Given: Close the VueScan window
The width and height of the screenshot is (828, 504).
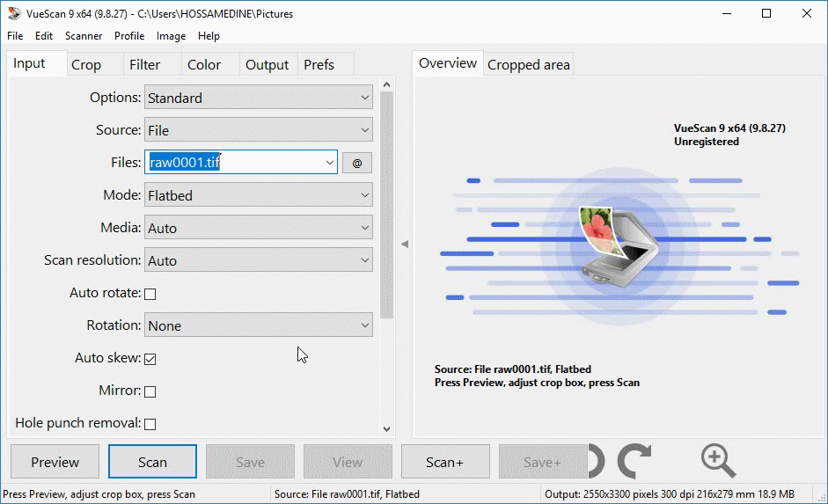Looking at the screenshot, I should (806, 14).
